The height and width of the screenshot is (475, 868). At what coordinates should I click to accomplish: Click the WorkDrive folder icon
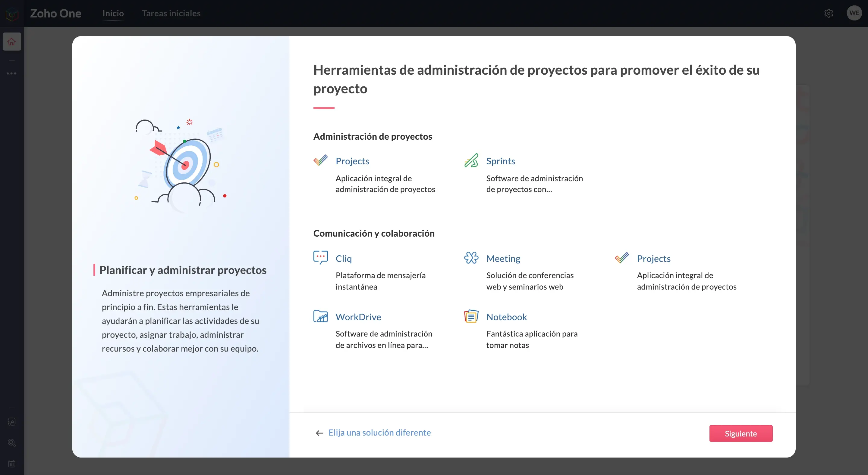click(320, 316)
